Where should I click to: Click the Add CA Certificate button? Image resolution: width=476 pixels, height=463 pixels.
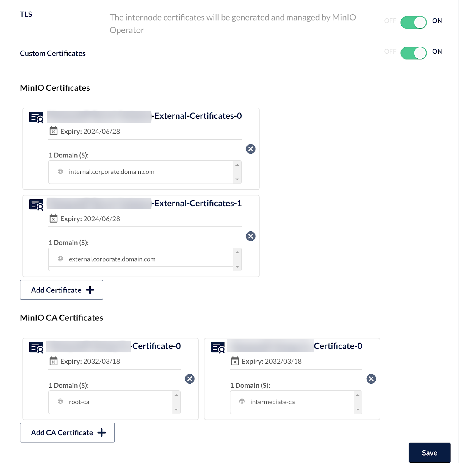click(67, 433)
